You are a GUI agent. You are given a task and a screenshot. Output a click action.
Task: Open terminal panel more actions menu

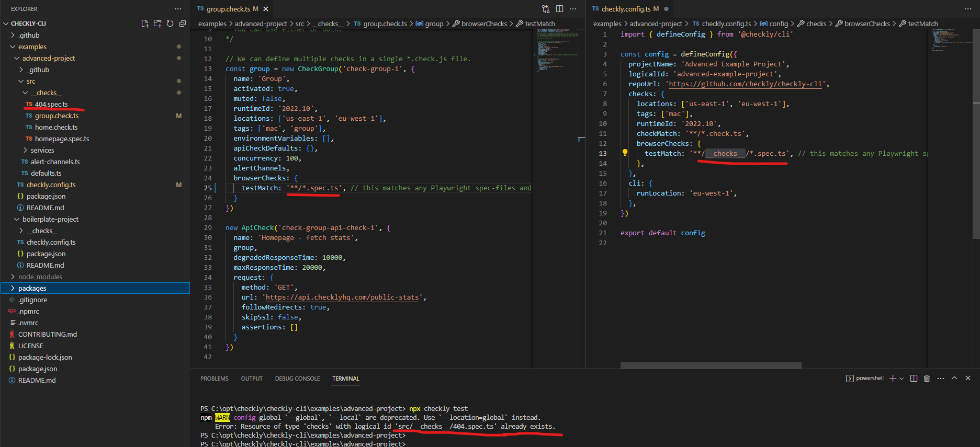(941, 378)
